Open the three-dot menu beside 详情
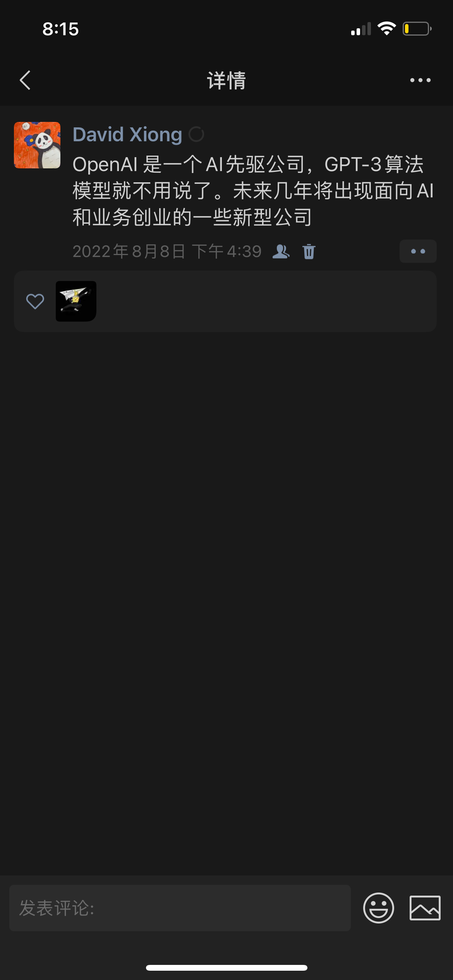453x980 pixels. click(420, 80)
